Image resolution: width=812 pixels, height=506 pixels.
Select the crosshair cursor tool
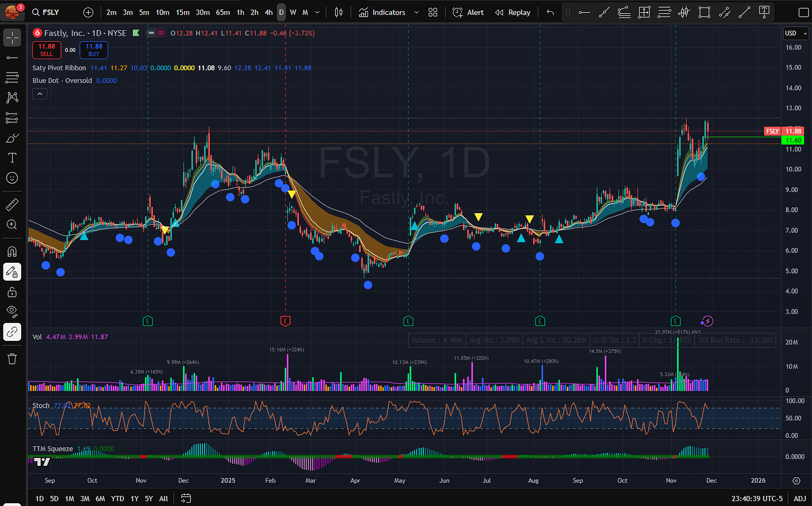pos(12,37)
